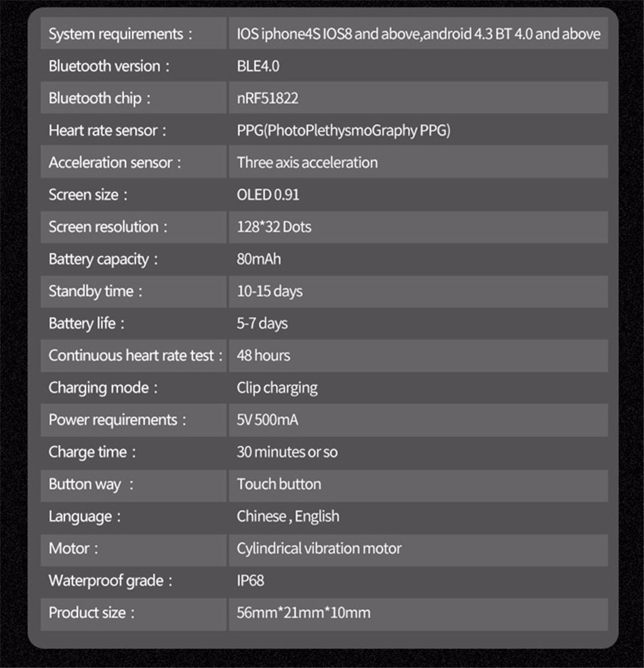The image size is (644, 668).
Task: Select the 5-7 days battery life value
Action: tap(262, 324)
